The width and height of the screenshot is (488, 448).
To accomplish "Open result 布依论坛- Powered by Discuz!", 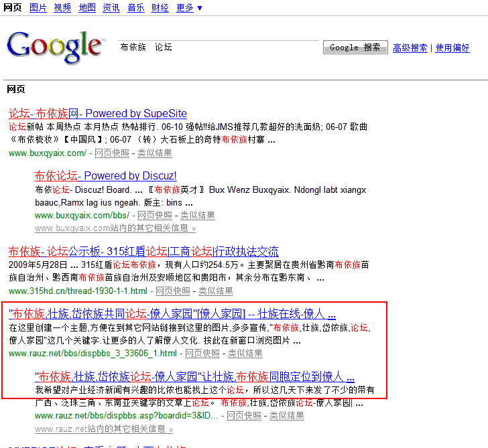I will (x=106, y=176).
